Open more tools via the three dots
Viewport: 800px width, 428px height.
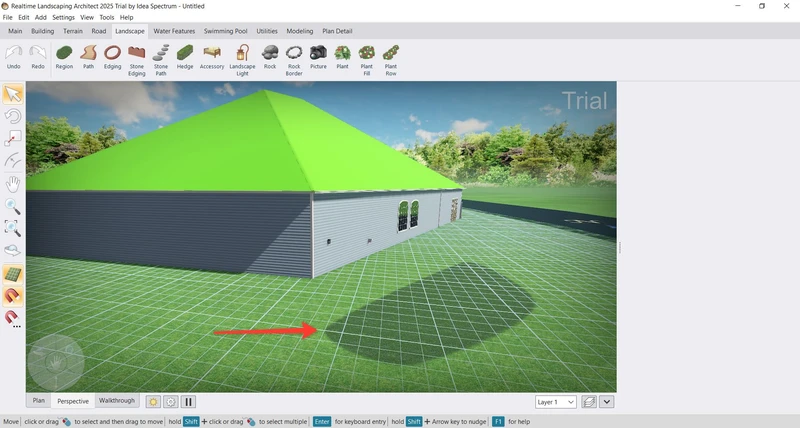17,327
